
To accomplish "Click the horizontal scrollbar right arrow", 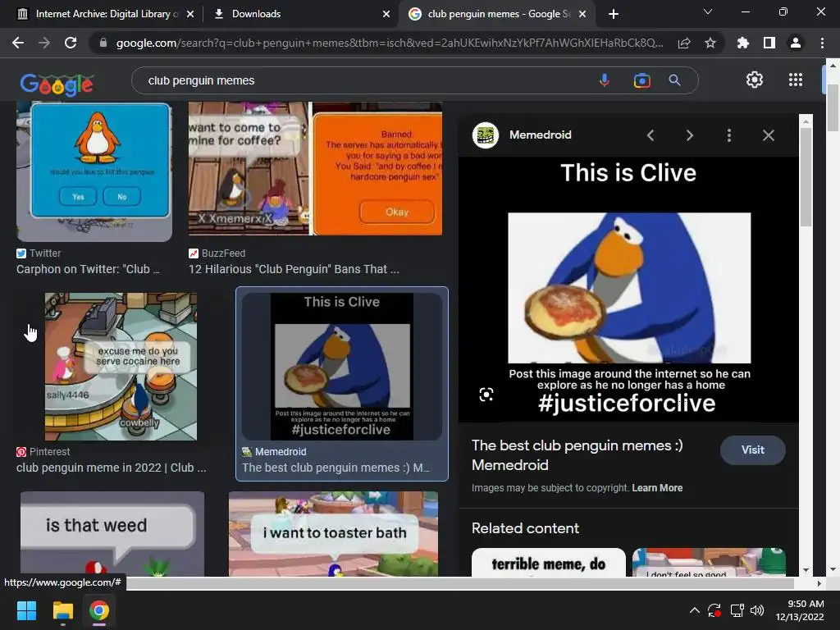I will (819, 583).
